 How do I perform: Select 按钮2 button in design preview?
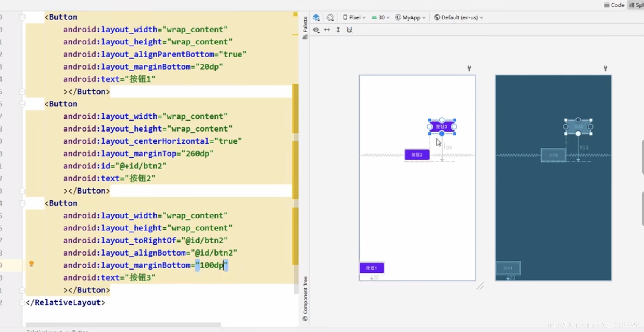pos(417,155)
